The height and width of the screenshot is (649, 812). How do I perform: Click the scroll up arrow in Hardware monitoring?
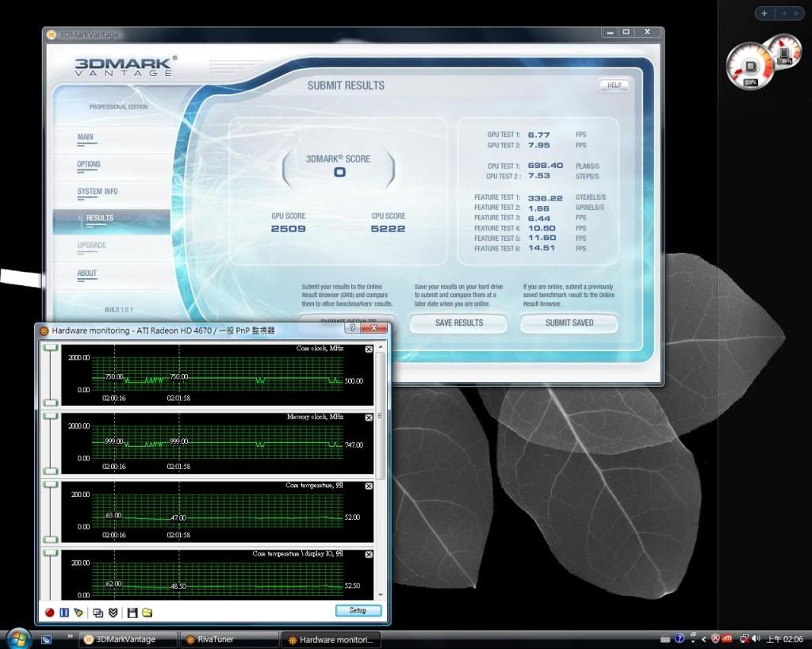click(381, 347)
